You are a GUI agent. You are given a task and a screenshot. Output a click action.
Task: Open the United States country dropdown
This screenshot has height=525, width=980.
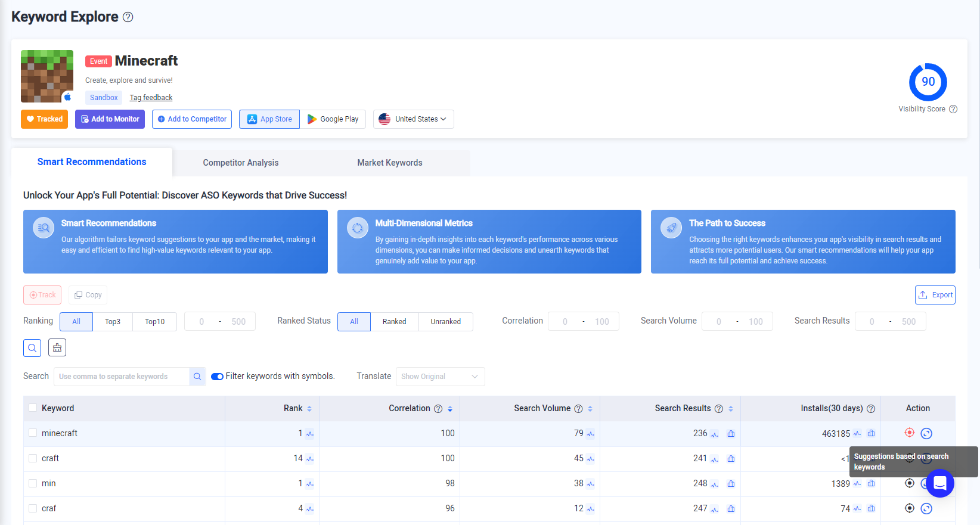click(414, 119)
